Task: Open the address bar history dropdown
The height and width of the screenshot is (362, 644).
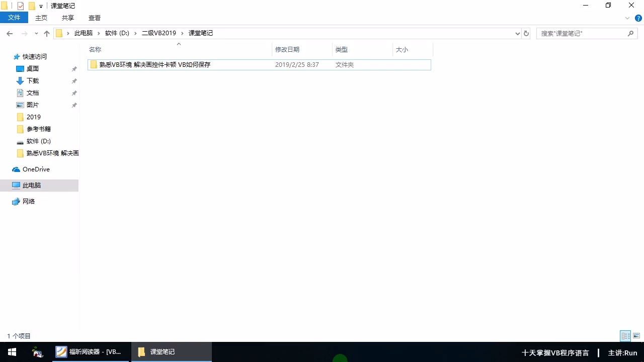Action: click(x=517, y=33)
